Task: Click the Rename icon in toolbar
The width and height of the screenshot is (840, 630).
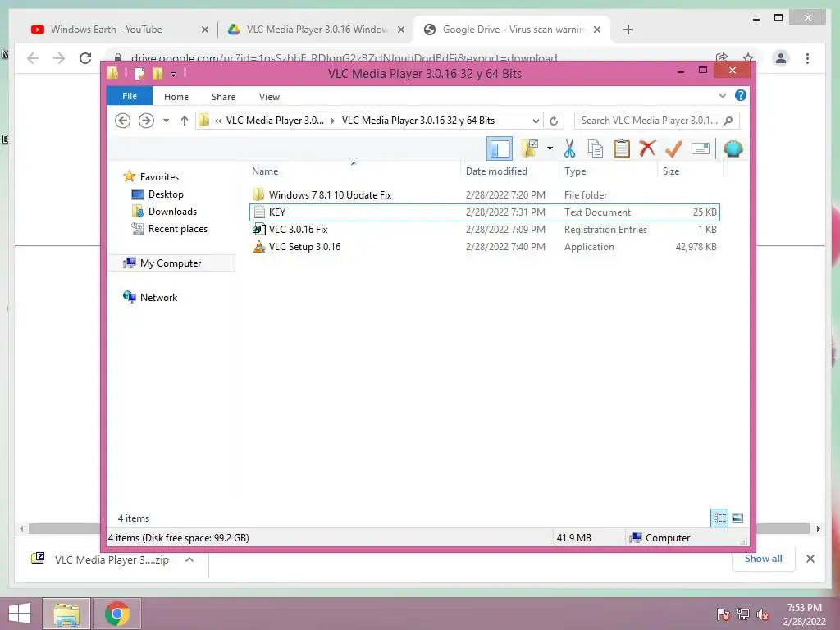Action: pyautogui.click(x=701, y=148)
